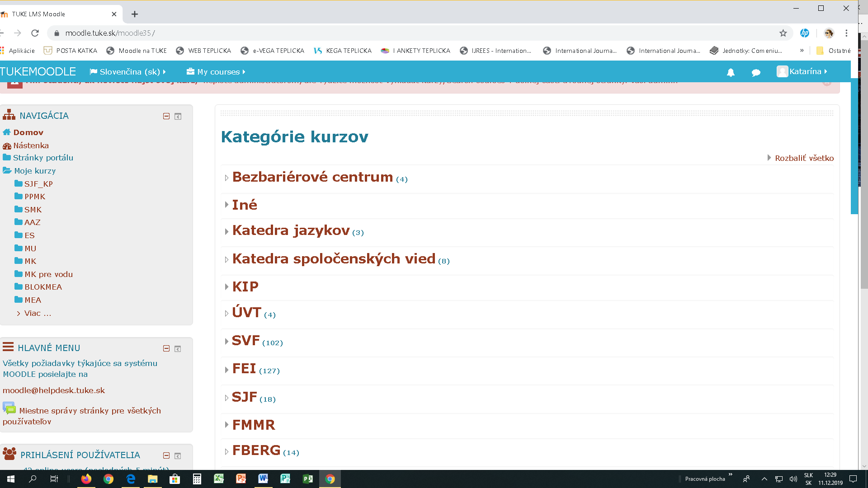Open PowerPoint from the taskbar
Viewport: 868px width, 488px height.
point(241,479)
